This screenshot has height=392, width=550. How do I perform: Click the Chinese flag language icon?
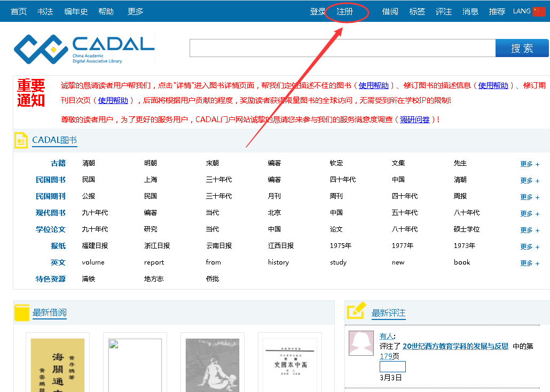point(539,12)
